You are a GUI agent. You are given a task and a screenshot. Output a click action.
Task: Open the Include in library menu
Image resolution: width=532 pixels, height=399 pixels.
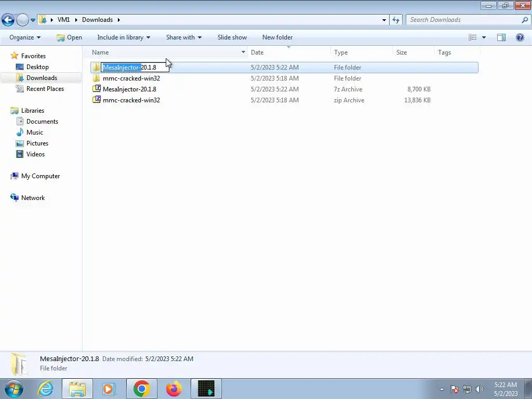point(124,37)
